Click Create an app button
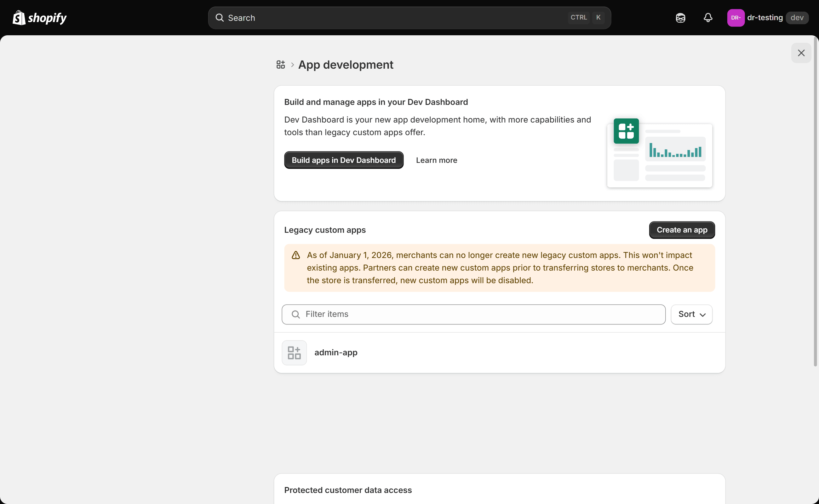The height and width of the screenshot is (504, 819). (x=682, y=230)
